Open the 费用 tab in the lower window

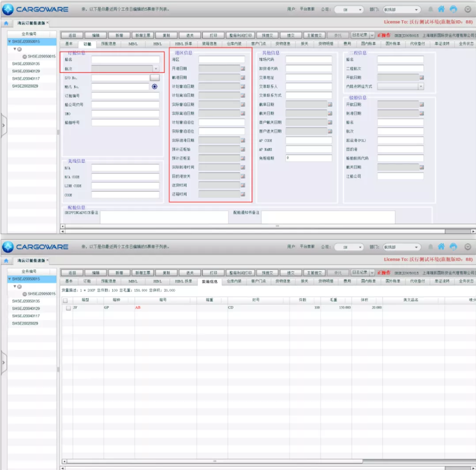[347, 281]
